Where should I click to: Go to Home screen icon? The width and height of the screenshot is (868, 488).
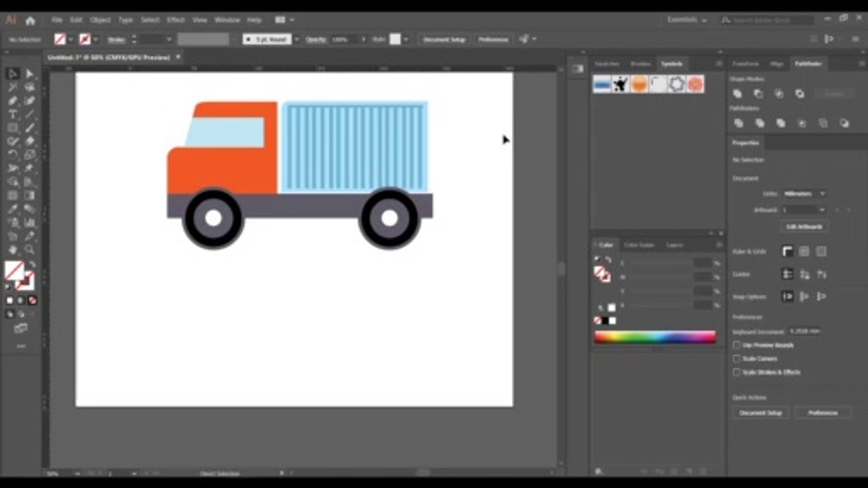30,20
